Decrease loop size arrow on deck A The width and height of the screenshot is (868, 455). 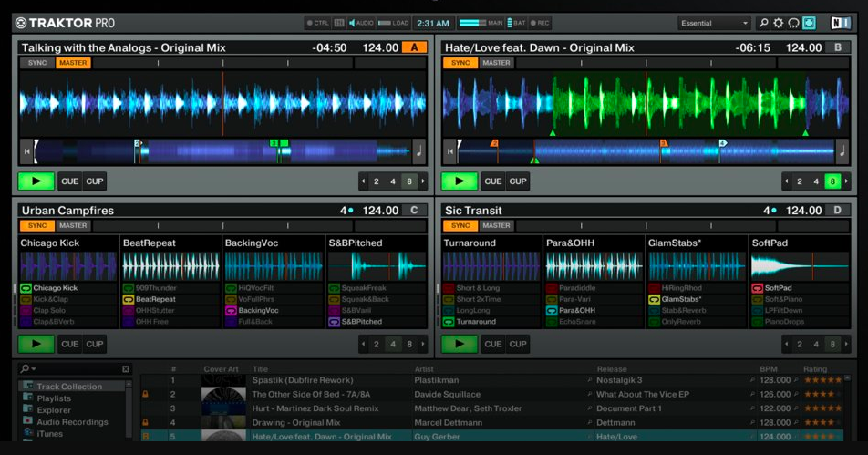pyautogui.click(x=363, y=181)
